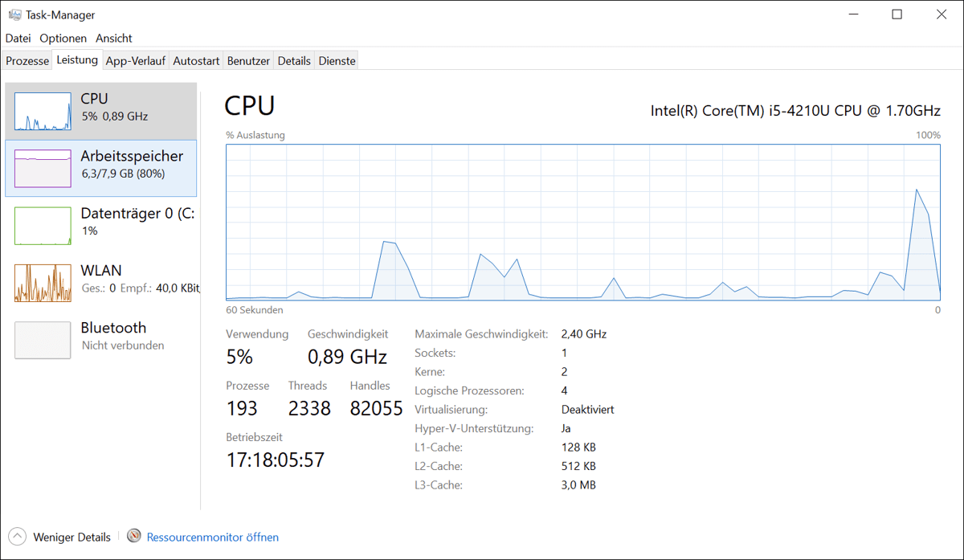Select the Bluetooth graph thumbnail
This screenshot has height=560, width=964.
coord(43,340)
